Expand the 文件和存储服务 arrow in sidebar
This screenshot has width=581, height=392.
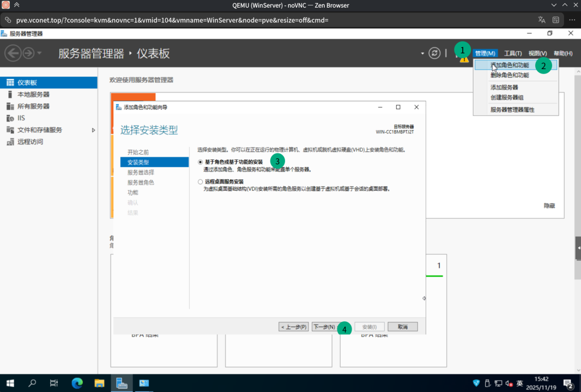(x=93, y=130)
